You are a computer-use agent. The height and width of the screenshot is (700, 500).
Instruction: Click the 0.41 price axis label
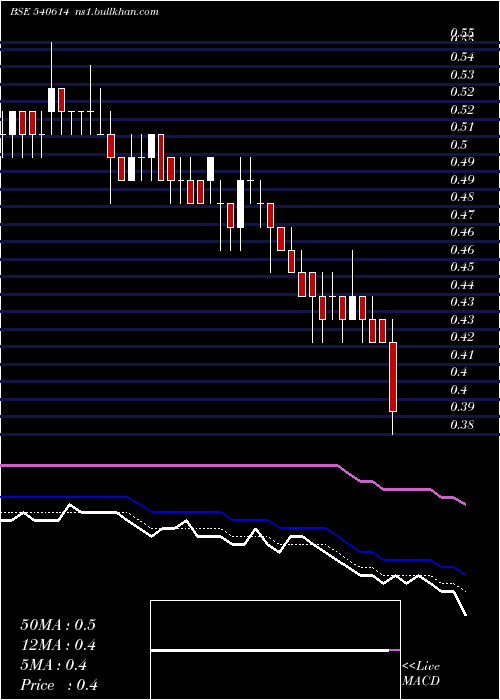(x=462, y=354)
